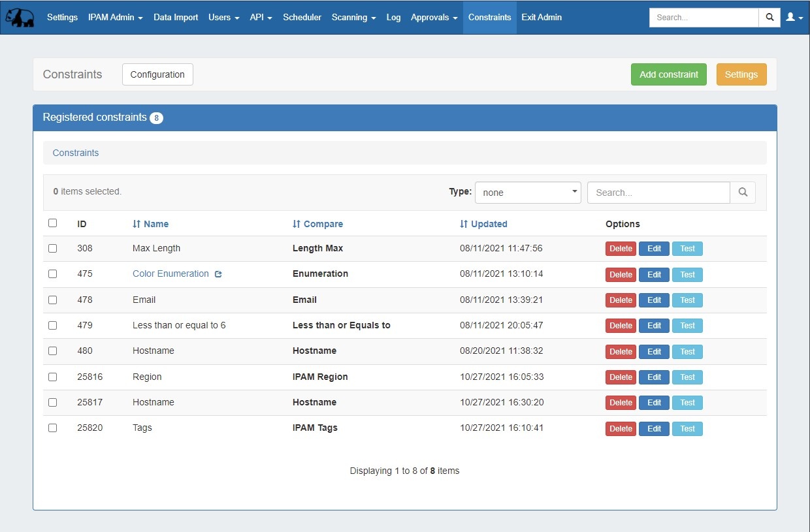Click the elephant logo home icon
The height and width of the screenshot is (532, 810).
click(20, 18)
